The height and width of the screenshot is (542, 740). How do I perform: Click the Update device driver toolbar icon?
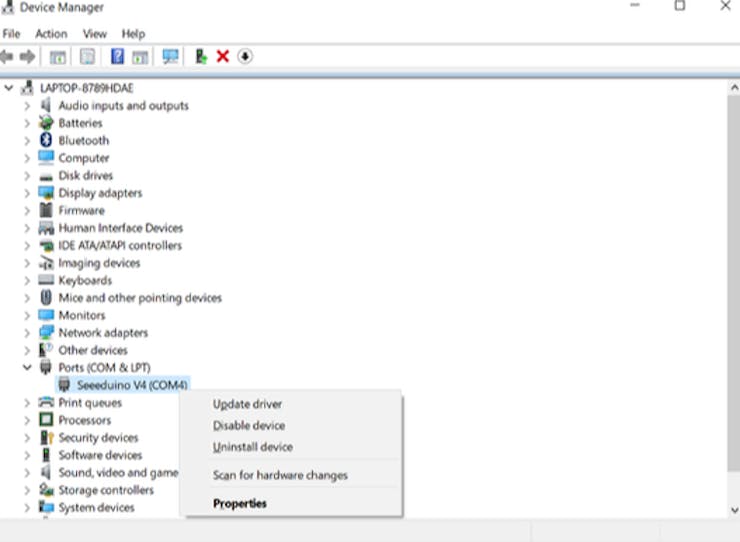[x=201, y=57]
